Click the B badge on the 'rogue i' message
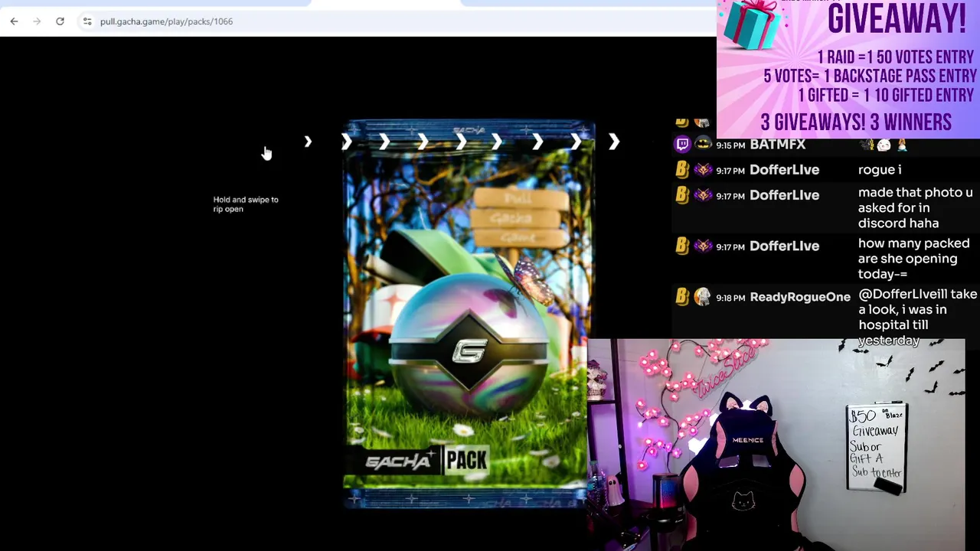Viewport: 980px width, 551px height. [682, 170]
